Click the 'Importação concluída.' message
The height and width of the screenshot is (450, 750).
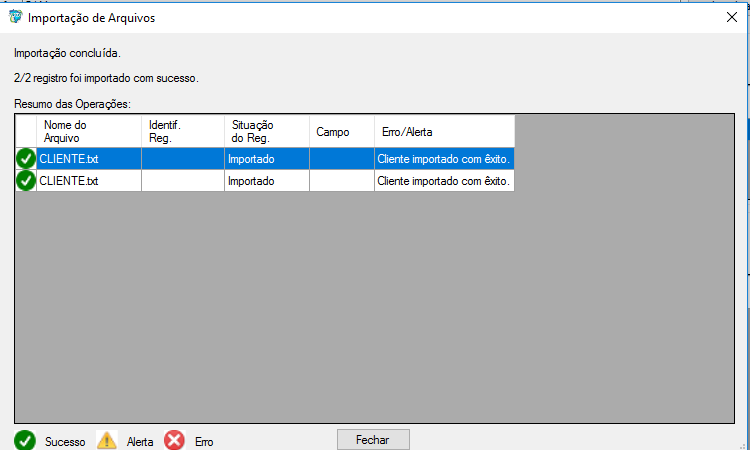67,53
